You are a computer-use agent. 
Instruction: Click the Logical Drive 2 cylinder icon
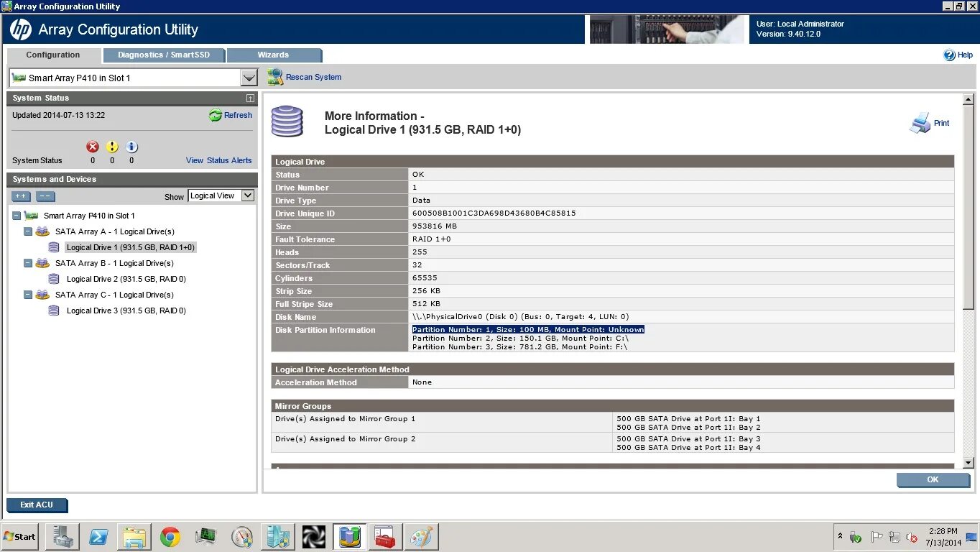54,279
